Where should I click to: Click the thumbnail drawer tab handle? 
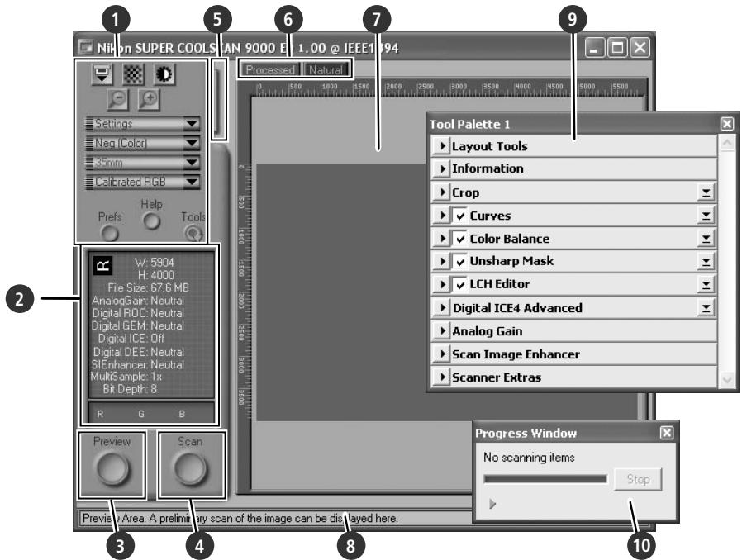point(218,100)
